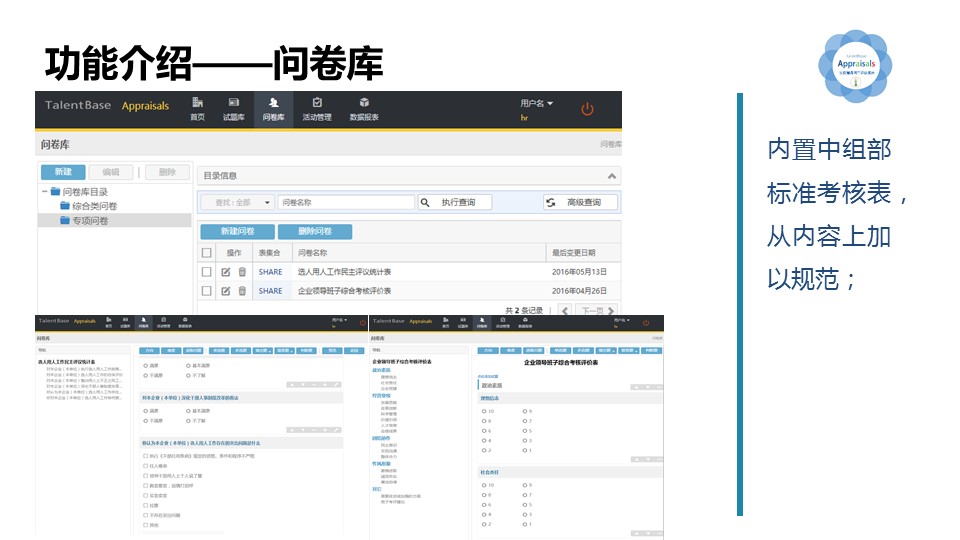The width and height of the screenshot is (960, 540).
Task: Click trash icon for 企业领导班子综合考核评价表
Action: pos(242,291)
